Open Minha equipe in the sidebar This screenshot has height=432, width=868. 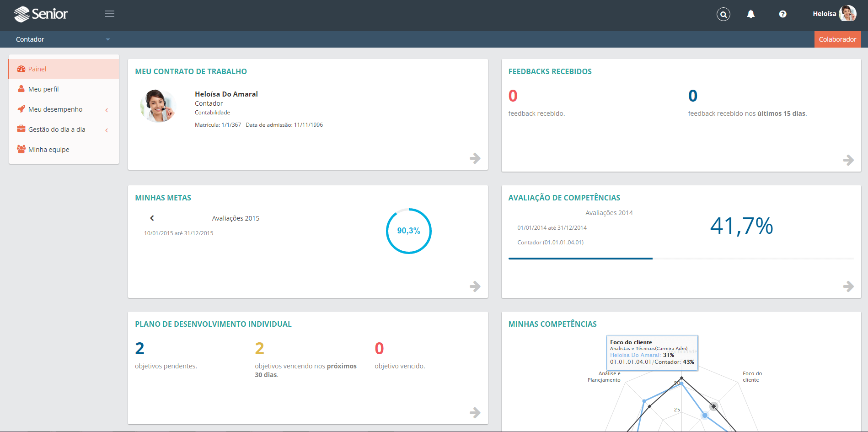coord(64,150)
